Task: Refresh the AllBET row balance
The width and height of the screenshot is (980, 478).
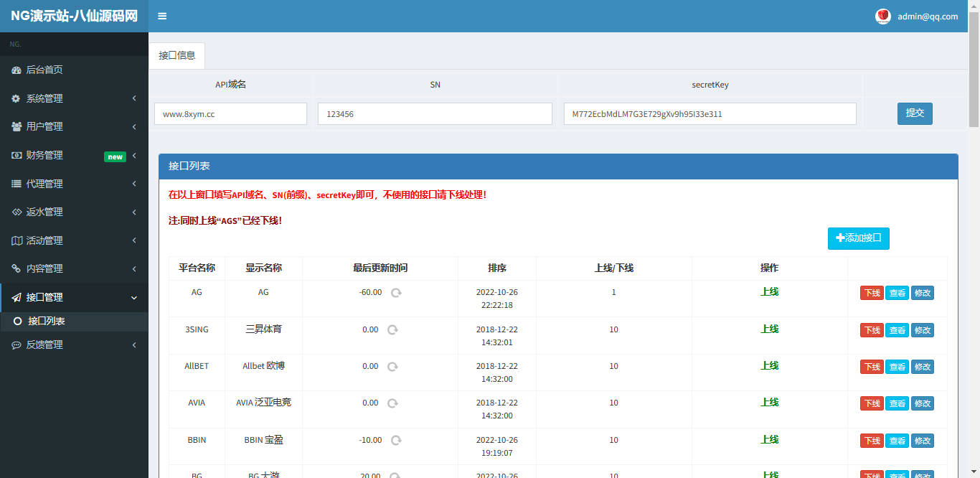Action: click(x=392, y=366)
